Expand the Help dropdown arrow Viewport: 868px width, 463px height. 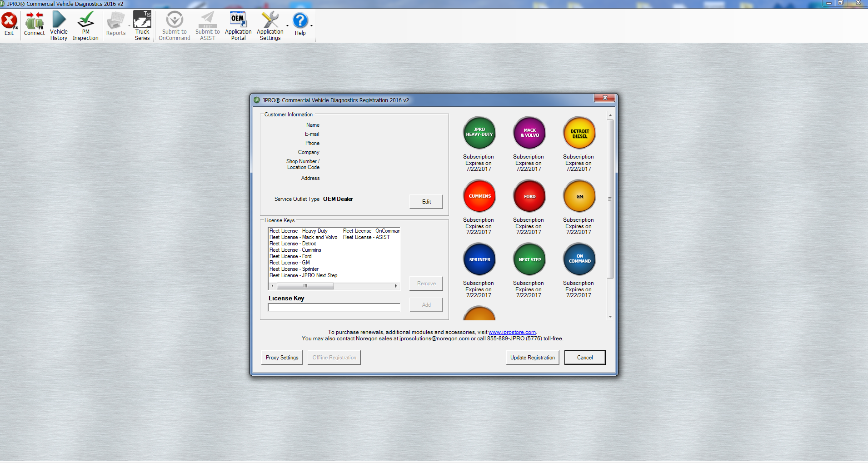click(311, 26)
